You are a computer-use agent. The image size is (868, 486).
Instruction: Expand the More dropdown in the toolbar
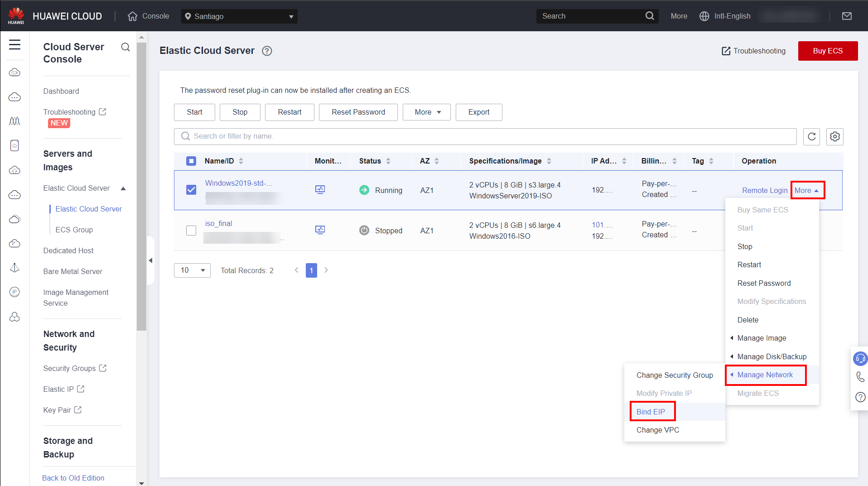coord(426,112)
